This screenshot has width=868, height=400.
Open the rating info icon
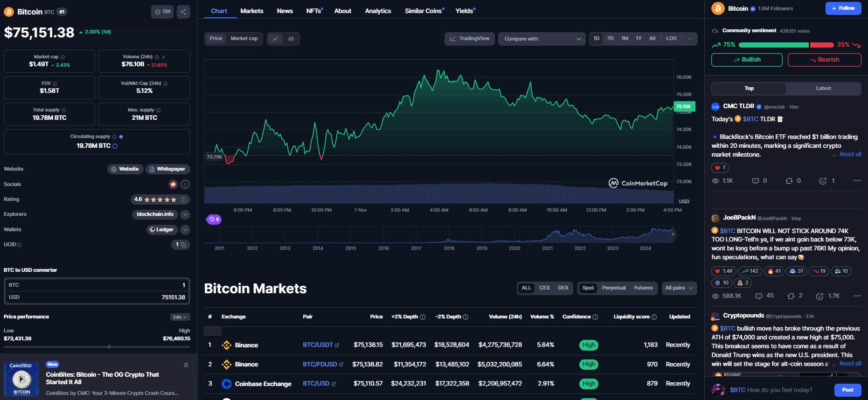183,200
